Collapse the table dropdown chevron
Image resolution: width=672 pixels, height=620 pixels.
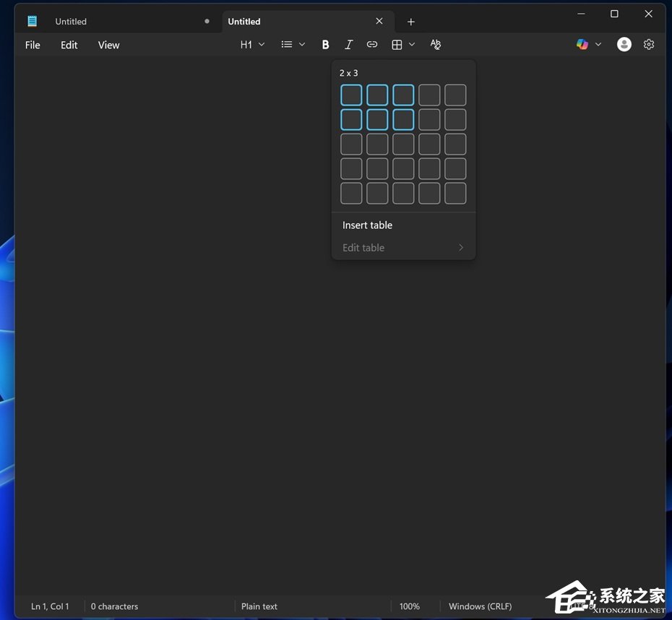[412, 45]
